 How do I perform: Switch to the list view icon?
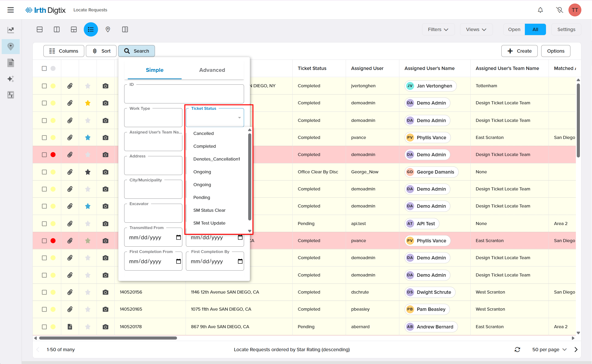[x=91, y=29]
